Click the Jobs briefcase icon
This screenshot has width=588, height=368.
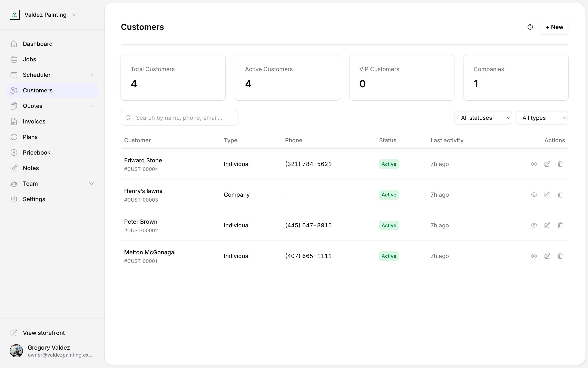14,59
